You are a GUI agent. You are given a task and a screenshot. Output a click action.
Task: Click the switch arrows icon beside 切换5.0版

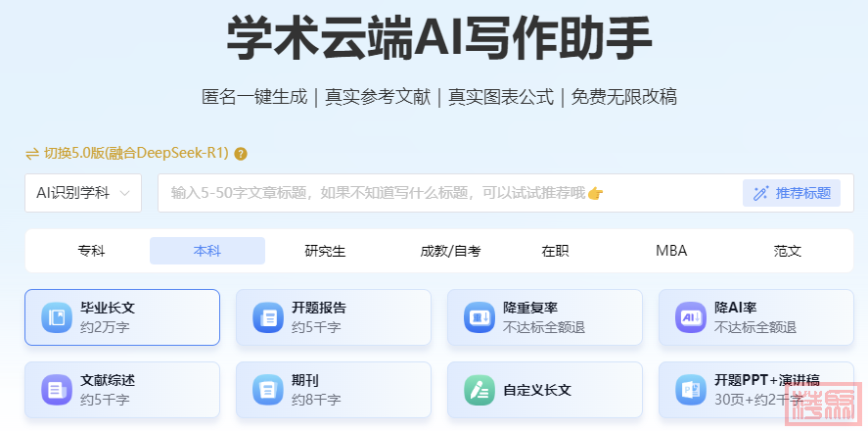tap(32, 153)
